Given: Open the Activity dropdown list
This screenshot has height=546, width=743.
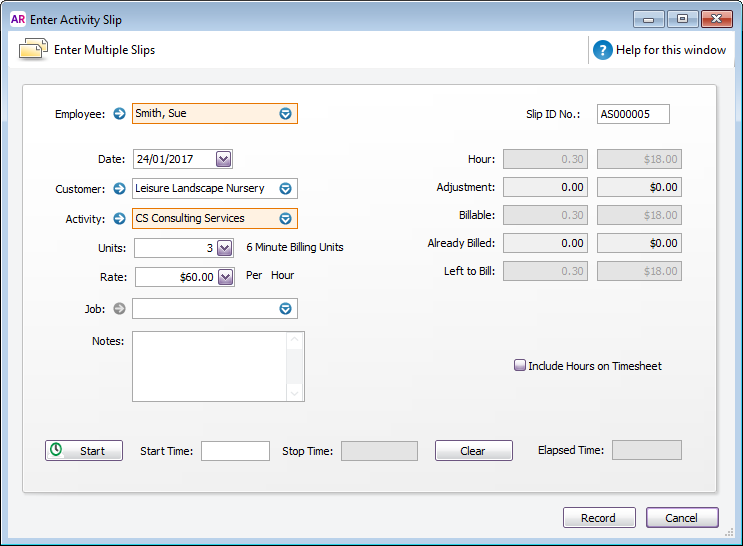Looking at the screenshot, I should click(x=285, y=219).
